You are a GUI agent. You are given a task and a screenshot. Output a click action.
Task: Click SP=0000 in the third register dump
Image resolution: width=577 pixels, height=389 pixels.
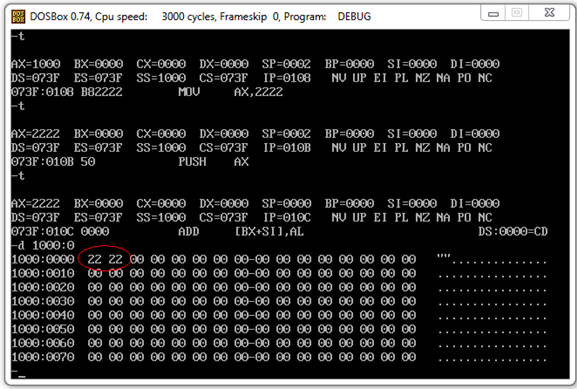coord(286,203)
